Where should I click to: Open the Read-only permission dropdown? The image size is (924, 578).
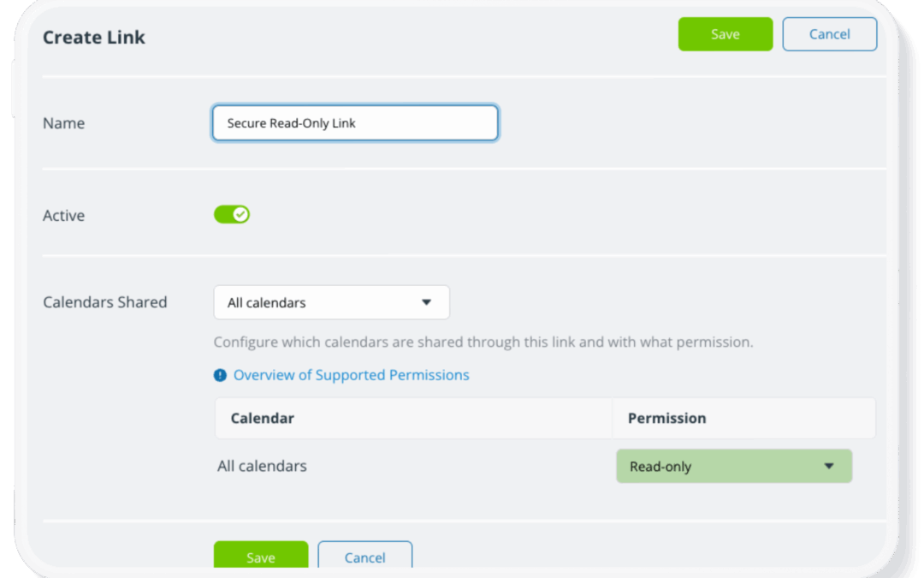click(x=733, y=466)
